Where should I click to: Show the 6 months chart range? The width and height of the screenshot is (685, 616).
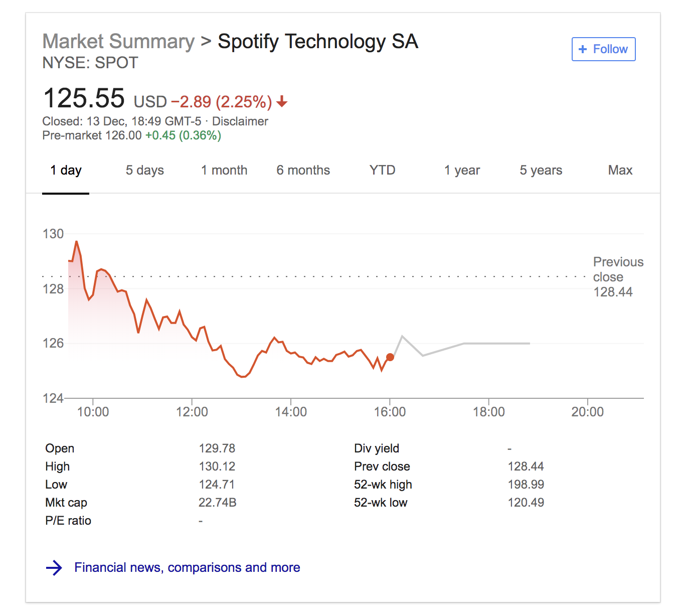303,171
